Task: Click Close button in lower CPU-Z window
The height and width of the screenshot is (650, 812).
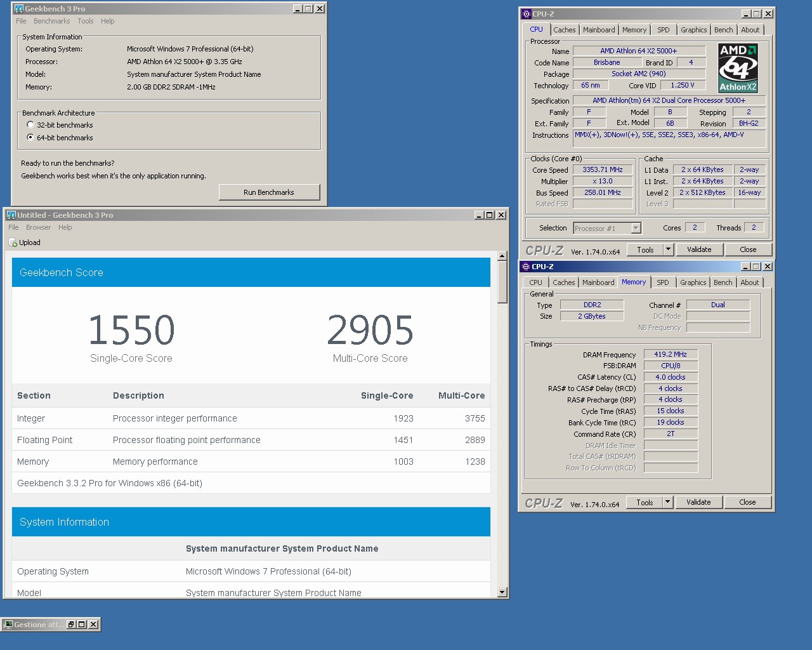Action: click(x=747, y=503)
